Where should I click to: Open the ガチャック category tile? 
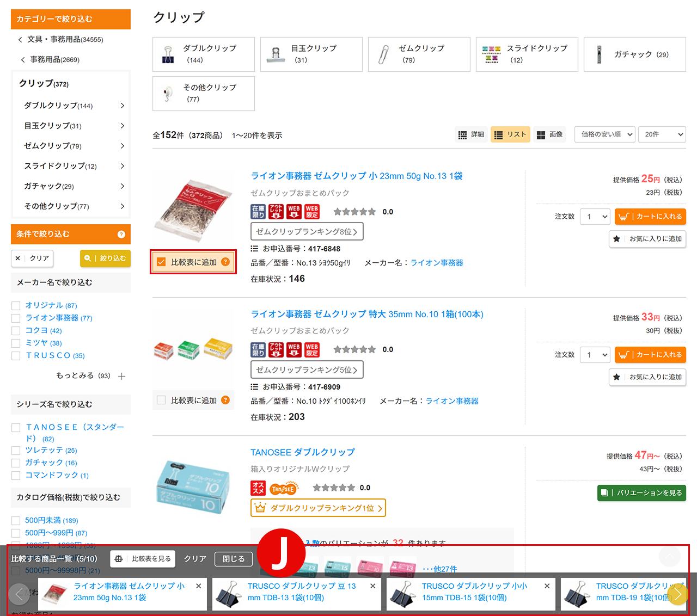(635, 54)
